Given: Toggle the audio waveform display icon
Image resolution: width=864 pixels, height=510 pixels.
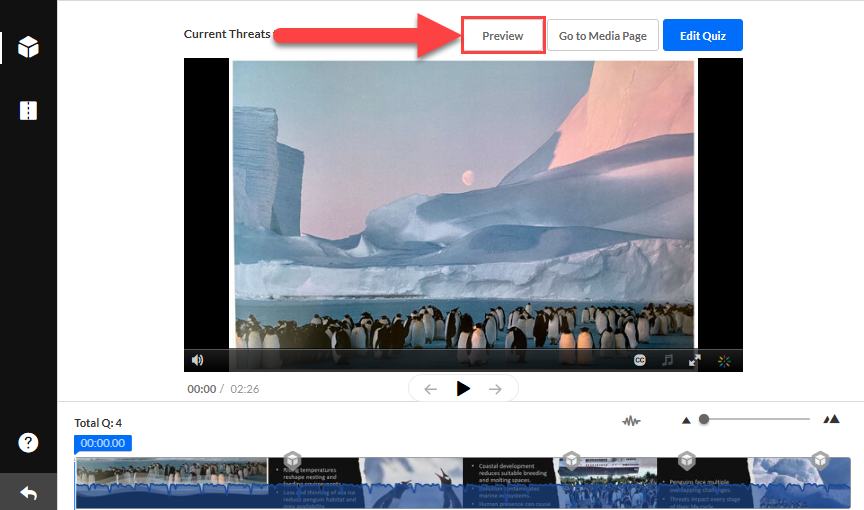Looking at the screenshot, I should [x=631, y=421].
